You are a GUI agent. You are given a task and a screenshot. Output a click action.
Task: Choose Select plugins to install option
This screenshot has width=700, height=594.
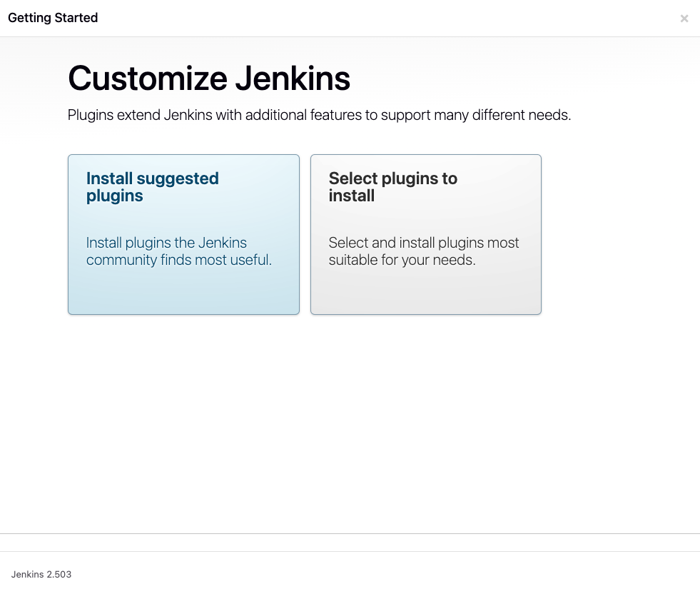[426, 234]
